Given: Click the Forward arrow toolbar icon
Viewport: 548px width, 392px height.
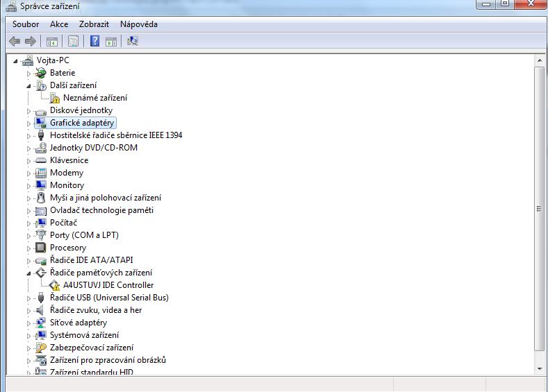Looking at the screenshot, I should point(31,41).
